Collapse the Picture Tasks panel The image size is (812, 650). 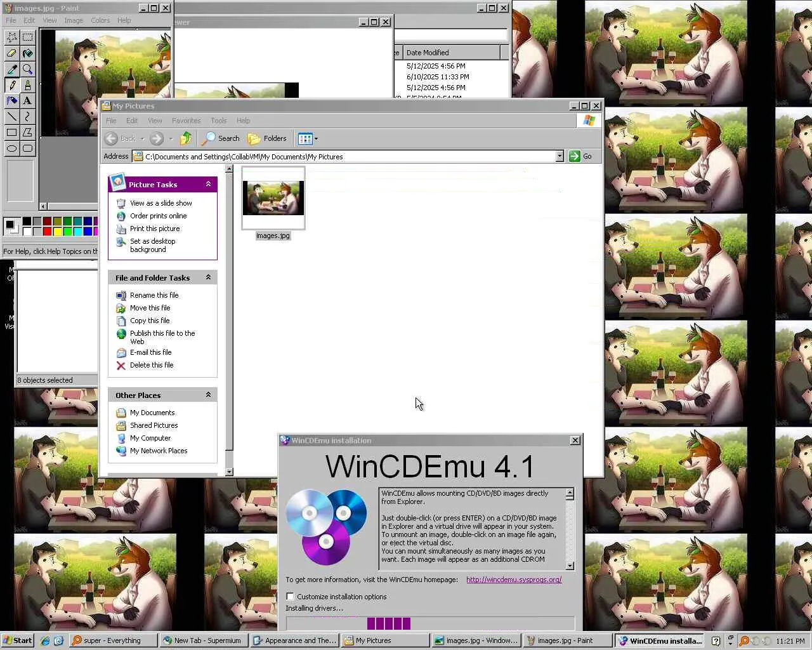(208, 184)
